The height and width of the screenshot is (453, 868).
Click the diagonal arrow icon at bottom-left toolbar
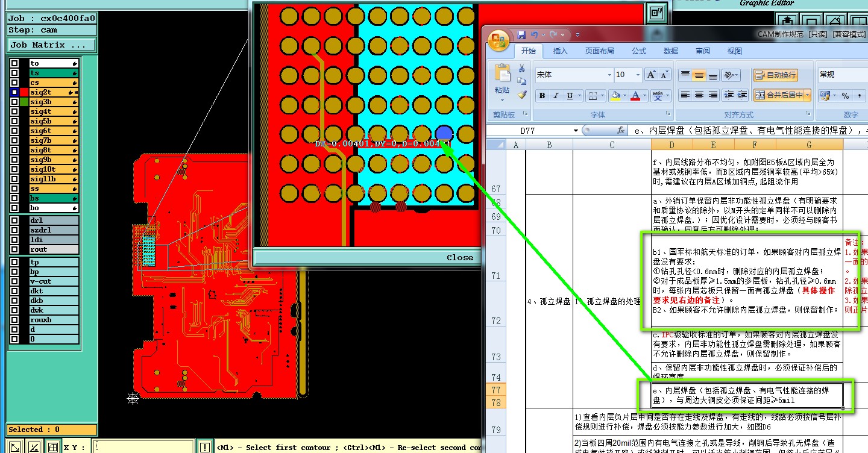click(x=15, y=447)
